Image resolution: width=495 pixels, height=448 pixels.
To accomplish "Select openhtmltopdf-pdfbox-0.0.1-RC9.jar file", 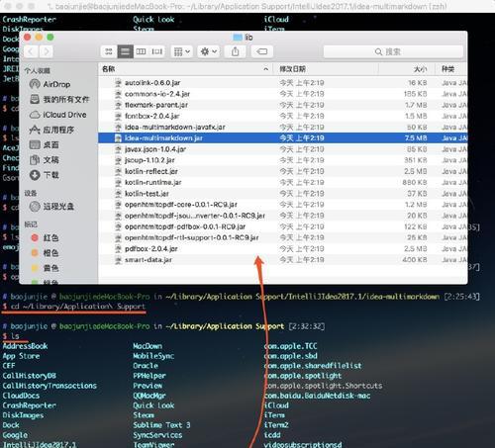I will click(x=282, y=226).
